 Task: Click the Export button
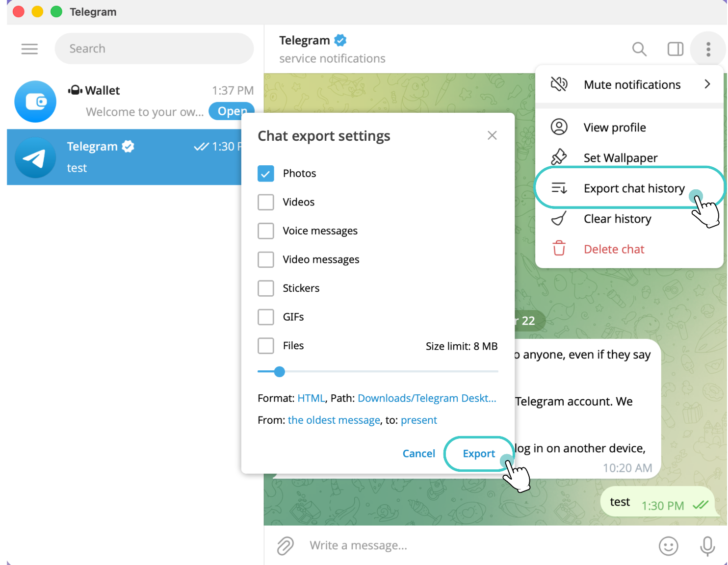pos(479,454)
